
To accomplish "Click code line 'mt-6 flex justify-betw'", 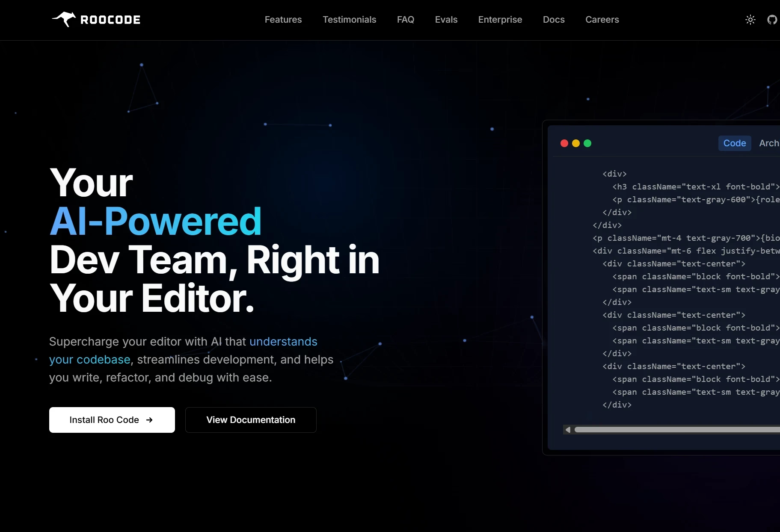I will click(x=686, y=251).
